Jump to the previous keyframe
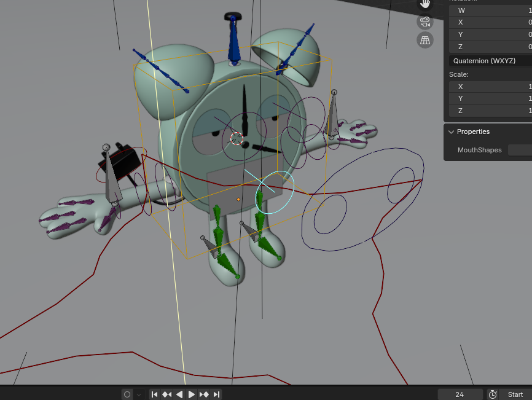This screenshot has width=532, height=400. pos(166,394)
